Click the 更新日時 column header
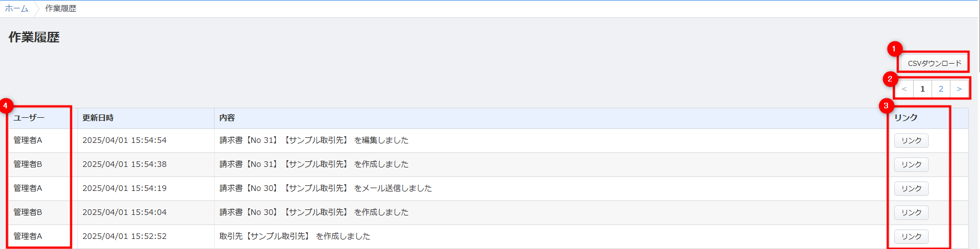Image resolution: width=980 pixels, height=249 pixels. (x=98, y=118)
